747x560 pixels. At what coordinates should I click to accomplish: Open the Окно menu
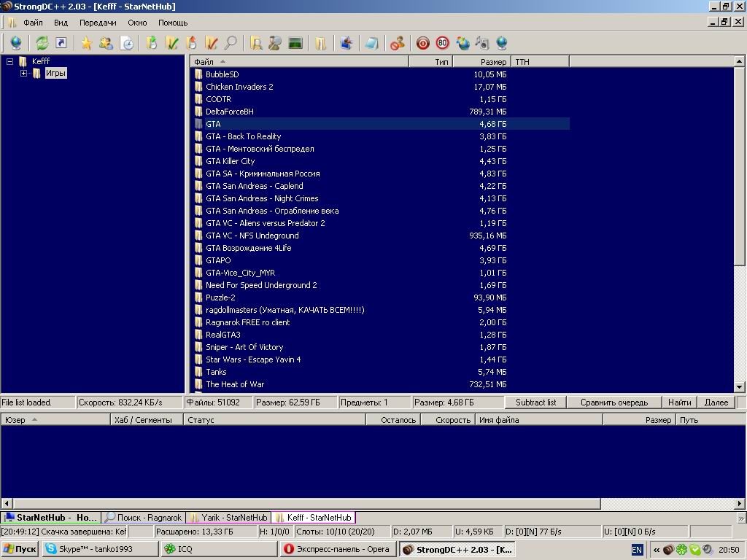(x=137, y=23)
